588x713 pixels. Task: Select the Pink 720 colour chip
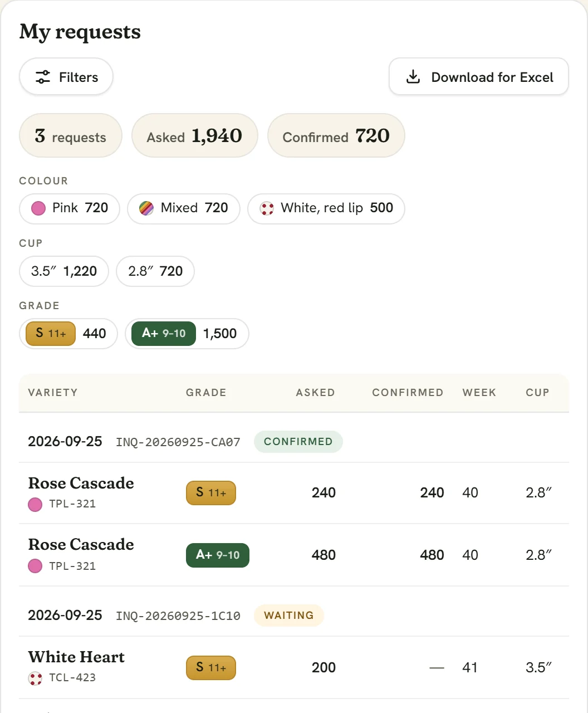70,208
